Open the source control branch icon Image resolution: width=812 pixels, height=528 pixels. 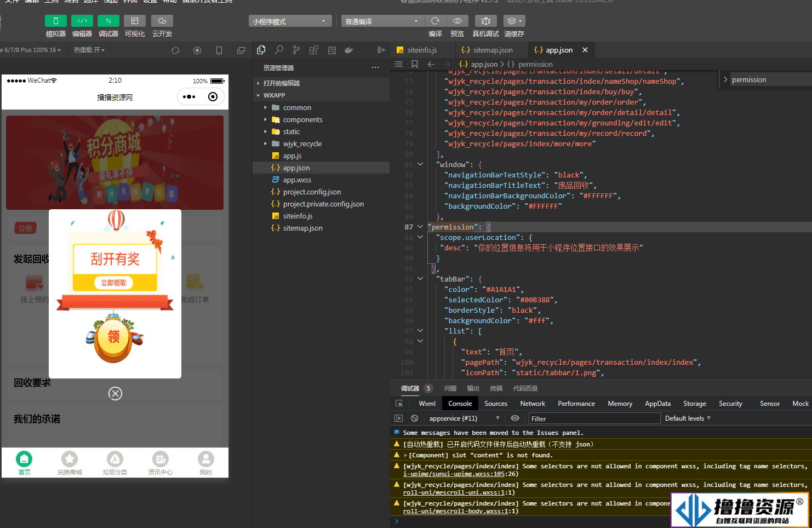(x=296, y=50)
